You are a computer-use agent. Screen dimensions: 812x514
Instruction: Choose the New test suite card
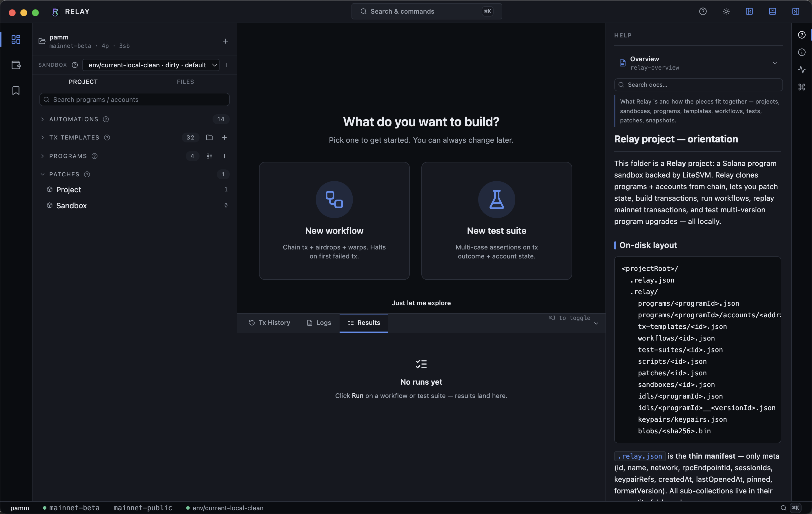coord(497,221)
